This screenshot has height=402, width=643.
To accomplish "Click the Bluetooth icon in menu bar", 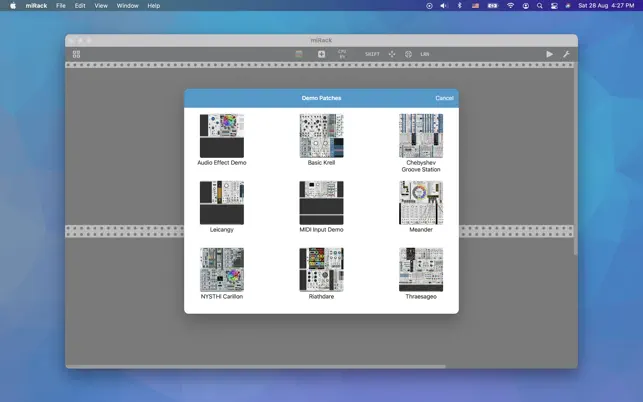I will pyautogui.click(x=459, y=6).
